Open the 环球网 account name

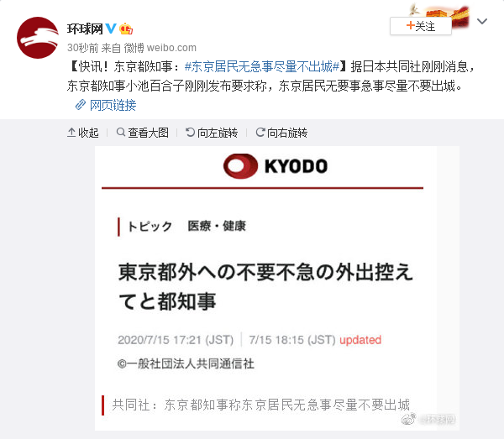85,29
